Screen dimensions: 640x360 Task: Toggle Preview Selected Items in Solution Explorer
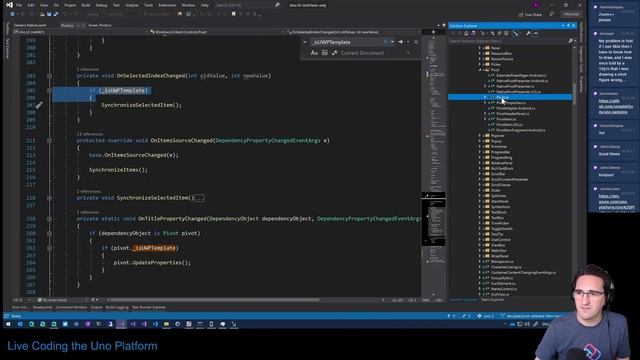click(536, 33)
